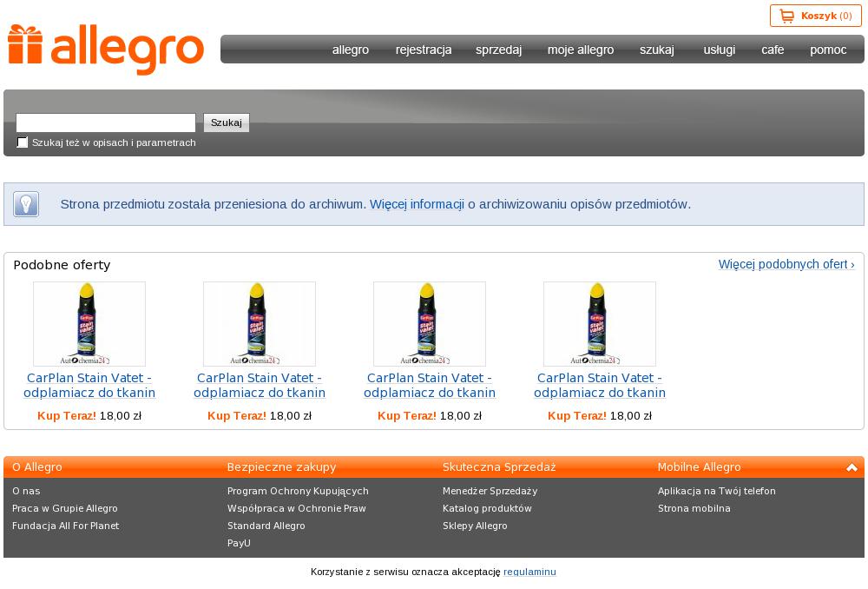Open Katalog produktów footer link

coord(487,508)
